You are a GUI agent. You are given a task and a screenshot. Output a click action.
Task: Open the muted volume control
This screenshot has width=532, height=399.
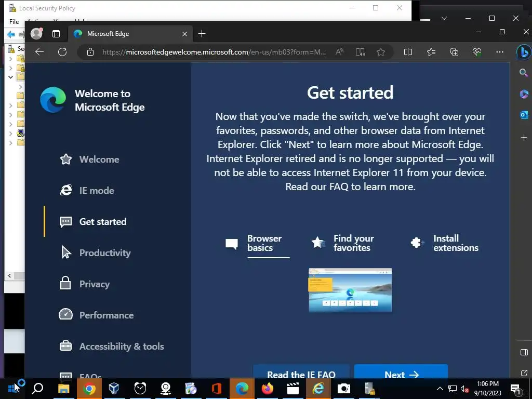464,389
